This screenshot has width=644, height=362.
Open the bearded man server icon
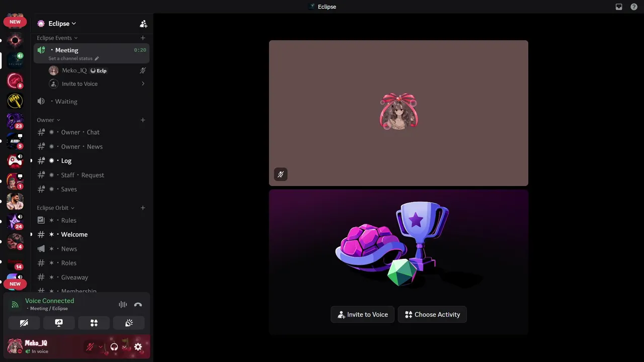pyautogui.click(x=15, y=202)
